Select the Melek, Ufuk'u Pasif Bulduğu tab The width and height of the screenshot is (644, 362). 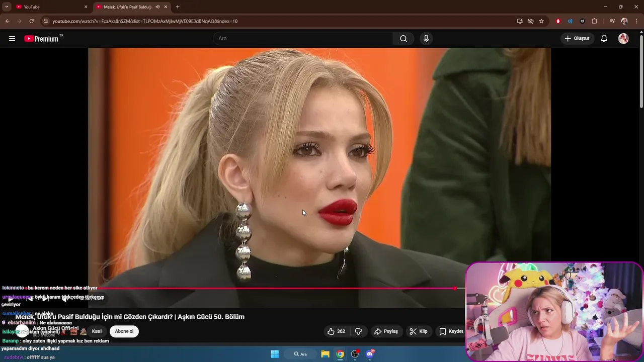point(128,7)
